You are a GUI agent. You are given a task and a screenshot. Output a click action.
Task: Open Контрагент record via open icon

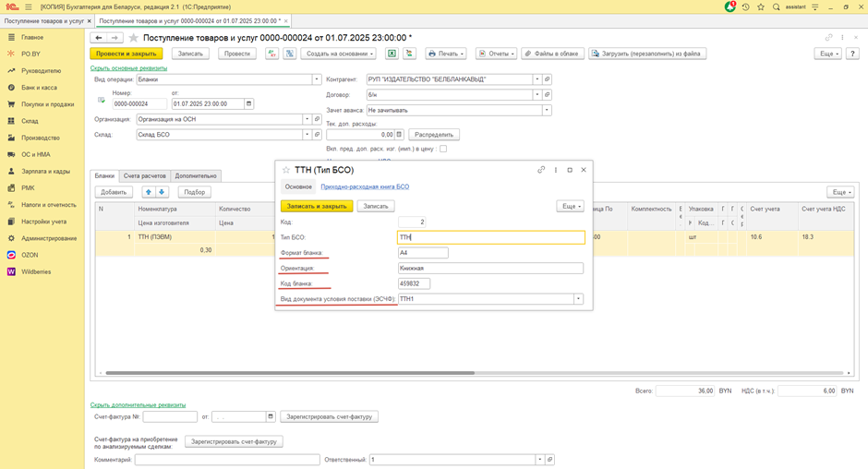click(547, 79)
